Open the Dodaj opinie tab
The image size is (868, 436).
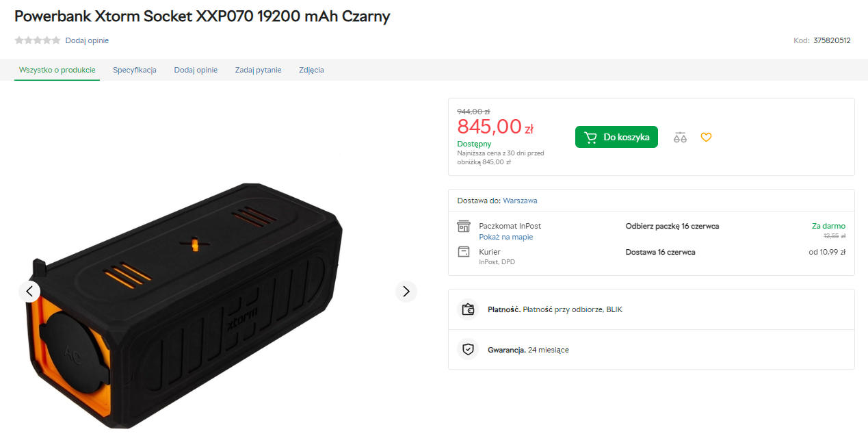click(x=196, y=70)
